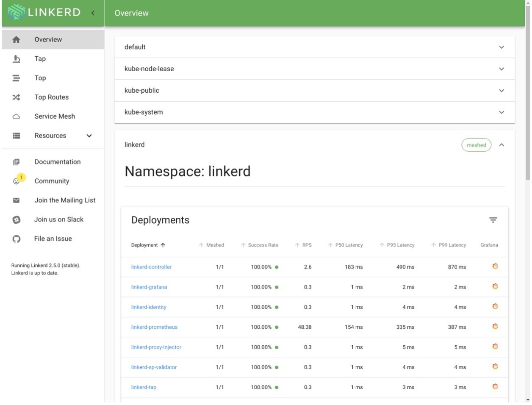This screenshot has height=405, width=532.
Task: Open Grafana dashboard for linkerd-prometheus
Action: [495, 326]
